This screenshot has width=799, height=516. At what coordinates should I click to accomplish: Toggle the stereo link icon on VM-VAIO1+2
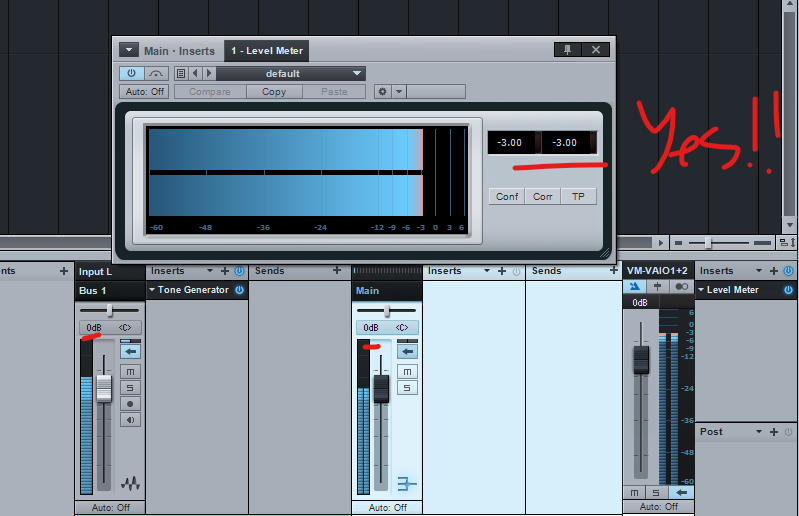coord(681,286)
